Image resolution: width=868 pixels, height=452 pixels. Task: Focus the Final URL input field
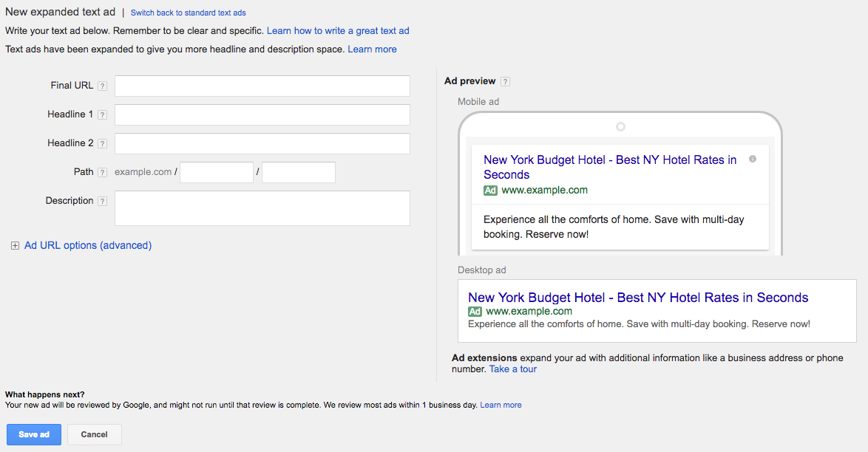pyautogui.click(x=262, y=86)
